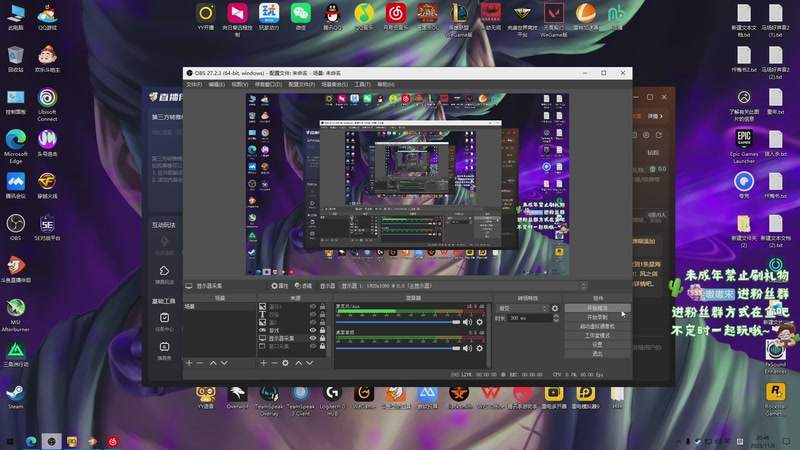Mute the desktop audio speaker icon
This screenshot has height=450, width=800.
[467, 348]
